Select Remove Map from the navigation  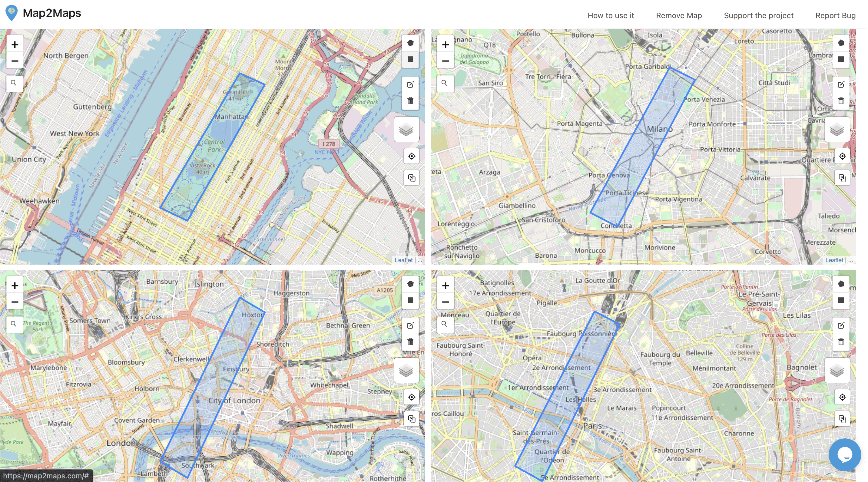678,15
